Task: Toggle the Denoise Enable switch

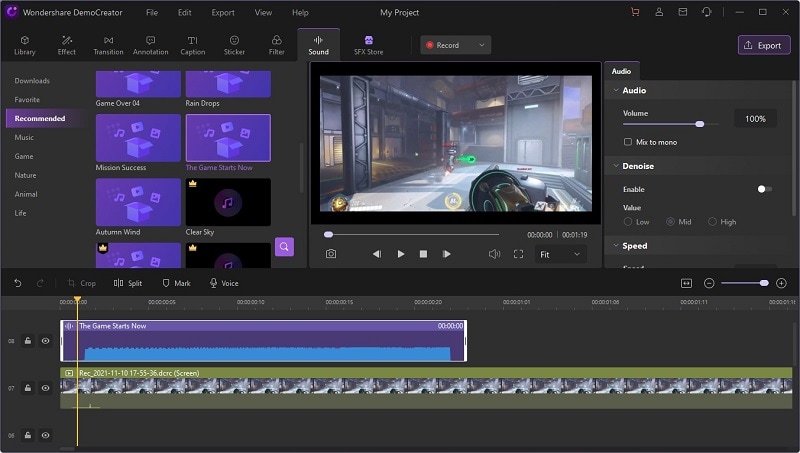Action: click(764, 189)
